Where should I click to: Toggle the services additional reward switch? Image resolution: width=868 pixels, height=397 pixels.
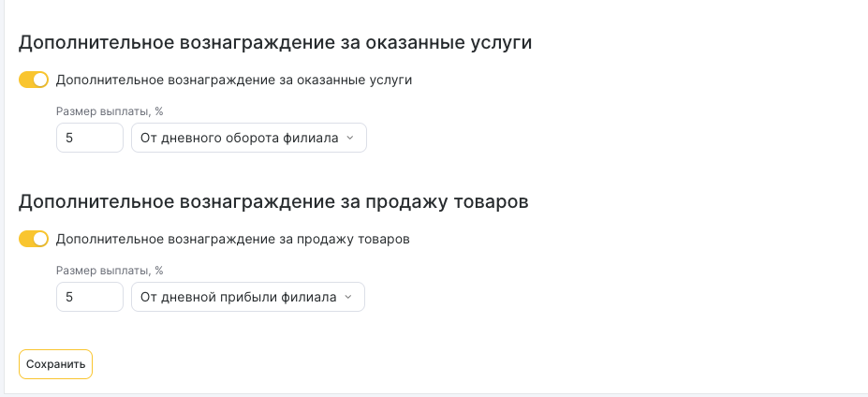point(34,81)
